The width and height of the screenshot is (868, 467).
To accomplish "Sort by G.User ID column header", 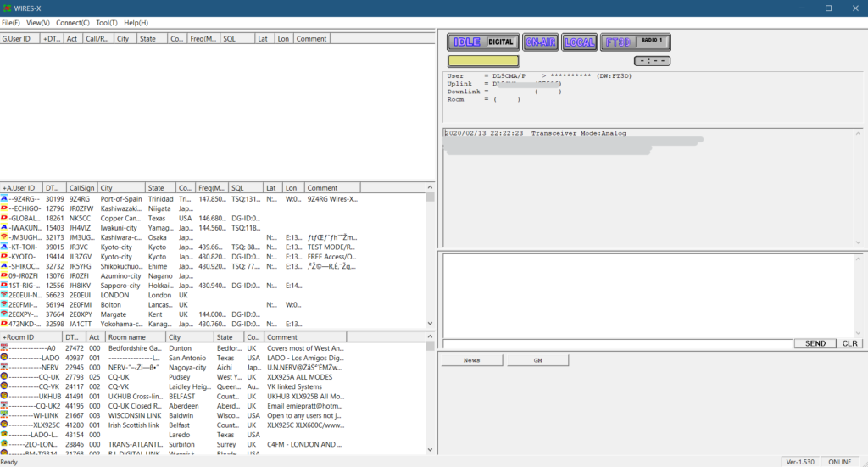I will coord(20,39).
